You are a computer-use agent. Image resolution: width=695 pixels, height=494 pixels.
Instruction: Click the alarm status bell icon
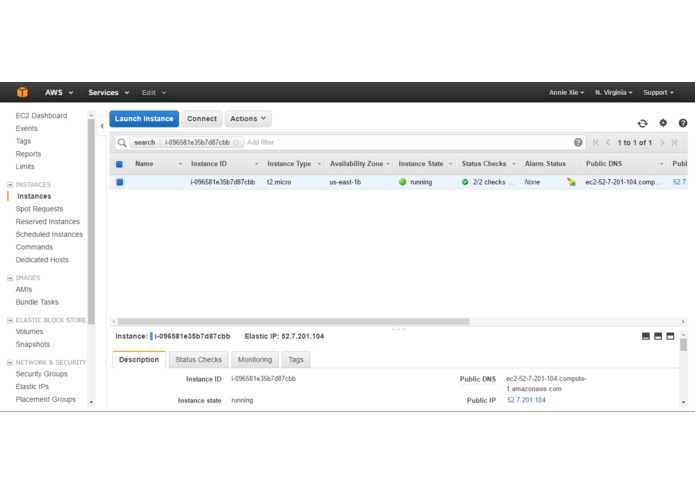tap(571, 182)
